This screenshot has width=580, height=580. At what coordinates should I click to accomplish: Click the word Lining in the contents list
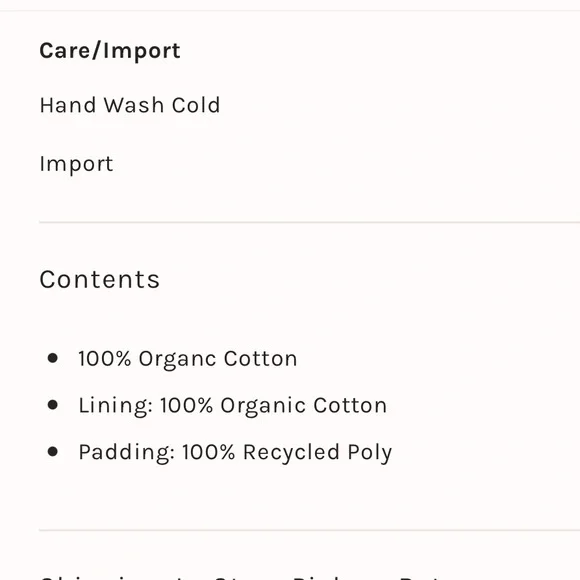point(115,405)
